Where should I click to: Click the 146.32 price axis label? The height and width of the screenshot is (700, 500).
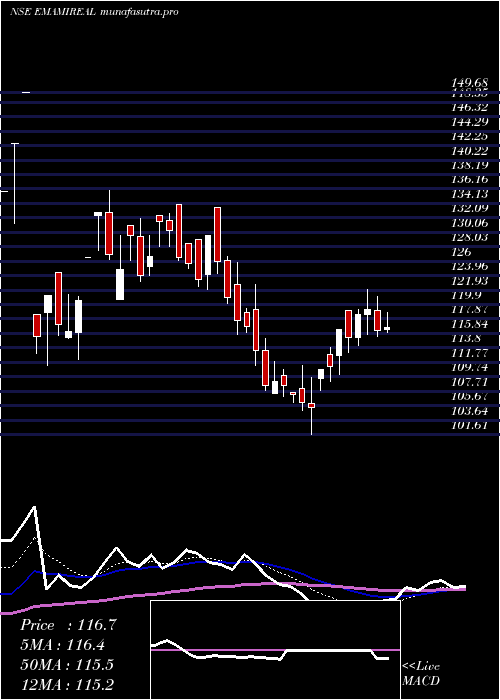pos(470,107)
